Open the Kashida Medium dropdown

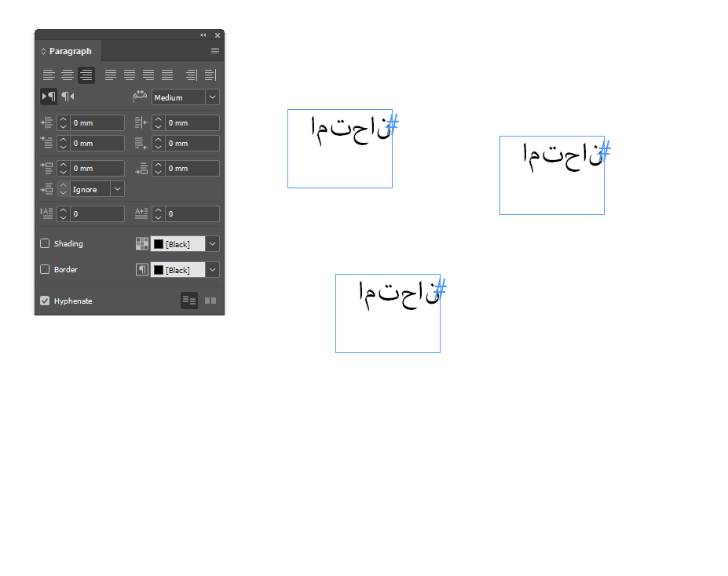coord(212,97)
